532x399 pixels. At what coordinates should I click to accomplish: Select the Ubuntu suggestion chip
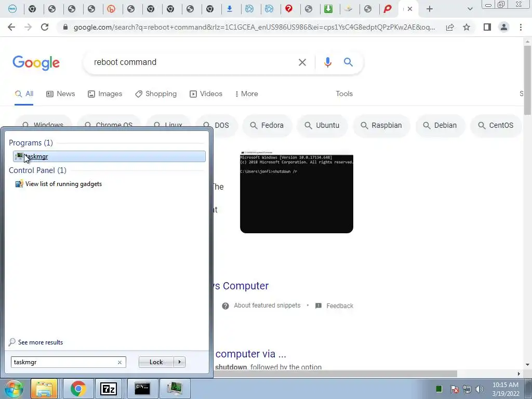coord(322,125)
